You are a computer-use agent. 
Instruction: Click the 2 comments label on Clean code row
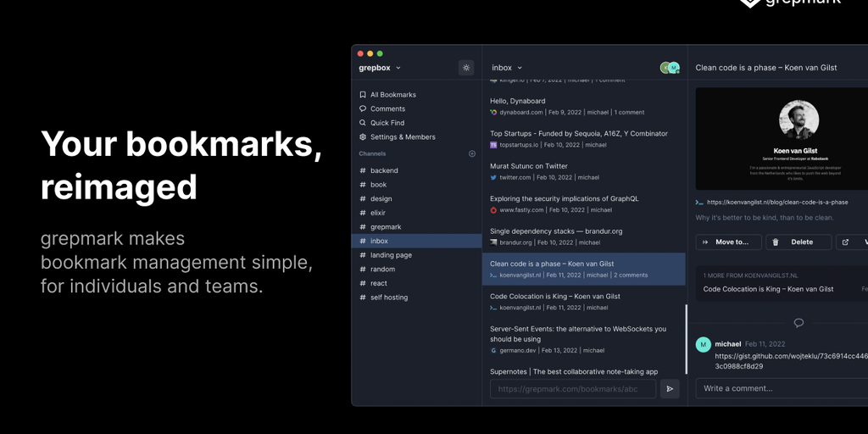631,275
